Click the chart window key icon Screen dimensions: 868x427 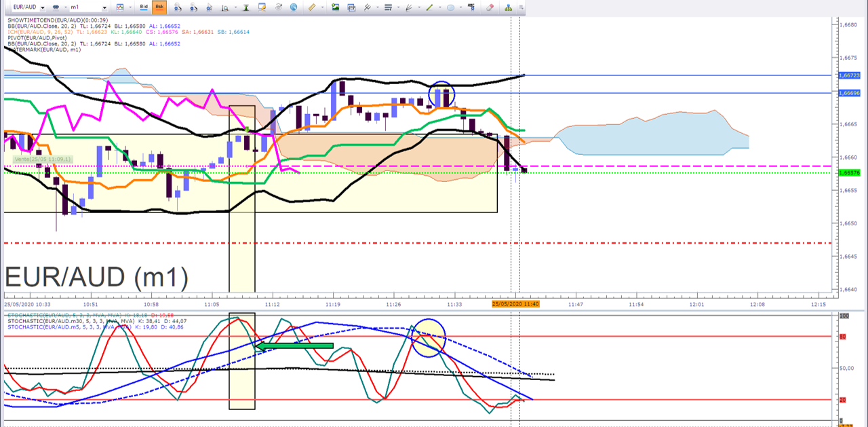click(x=262, y=7)
